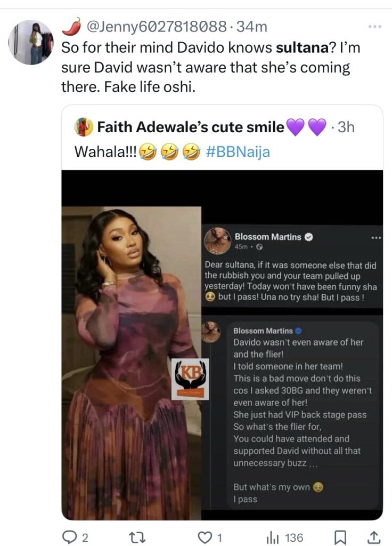Click the 3h quoted tweet timestamp
Screen dimensions: 392x546
(x=346, y=127)
